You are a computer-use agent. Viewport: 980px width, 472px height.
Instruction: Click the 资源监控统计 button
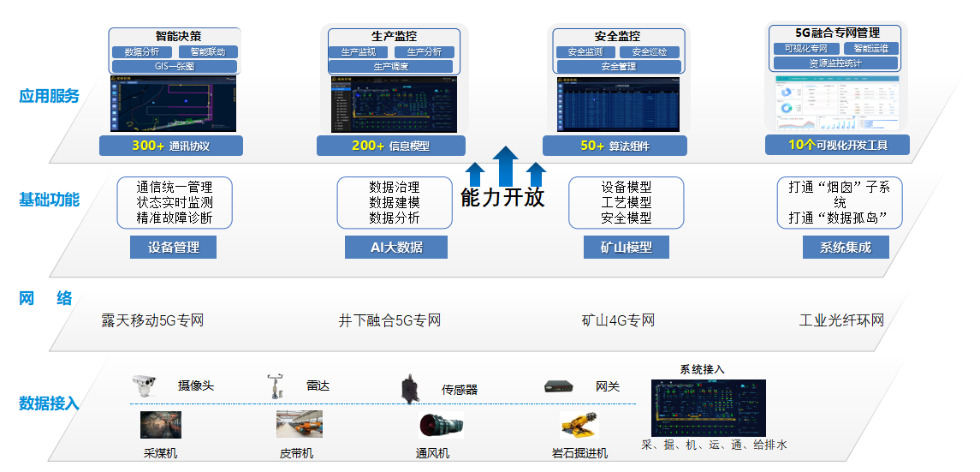tap(834, 63)
